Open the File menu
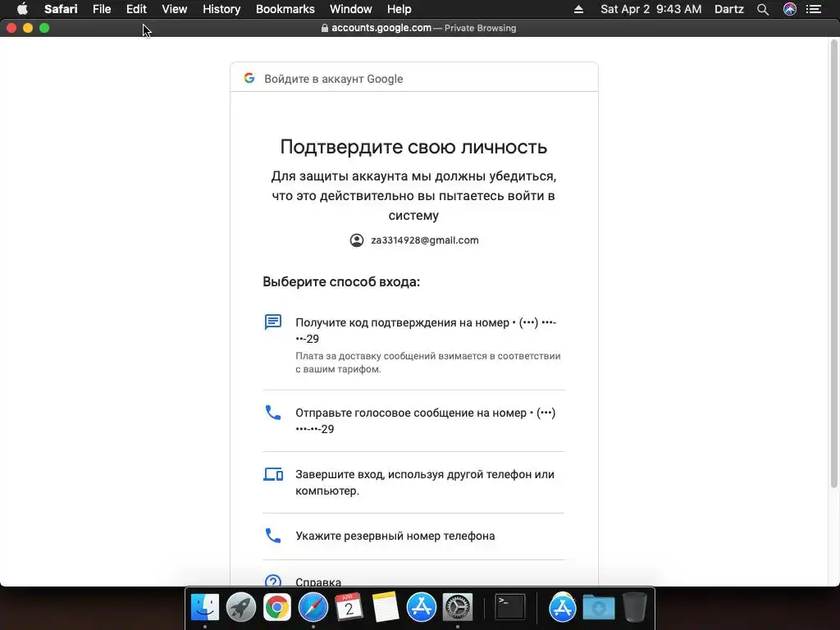The image size is (840, 630). (101, 9)
